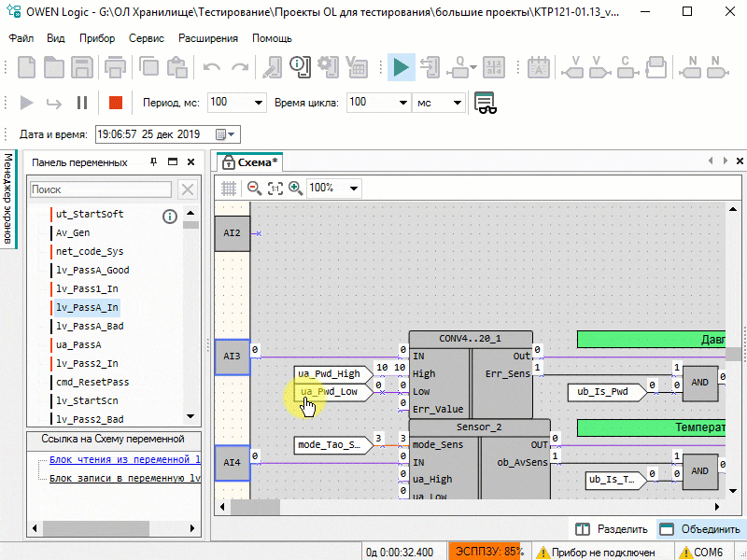Click the info icon next to ut_StartSoft

click(170, 217)
